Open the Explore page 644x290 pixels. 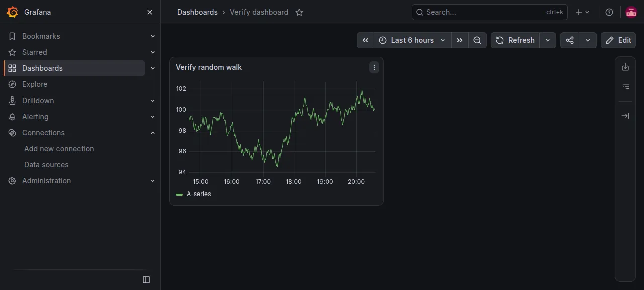35,84
